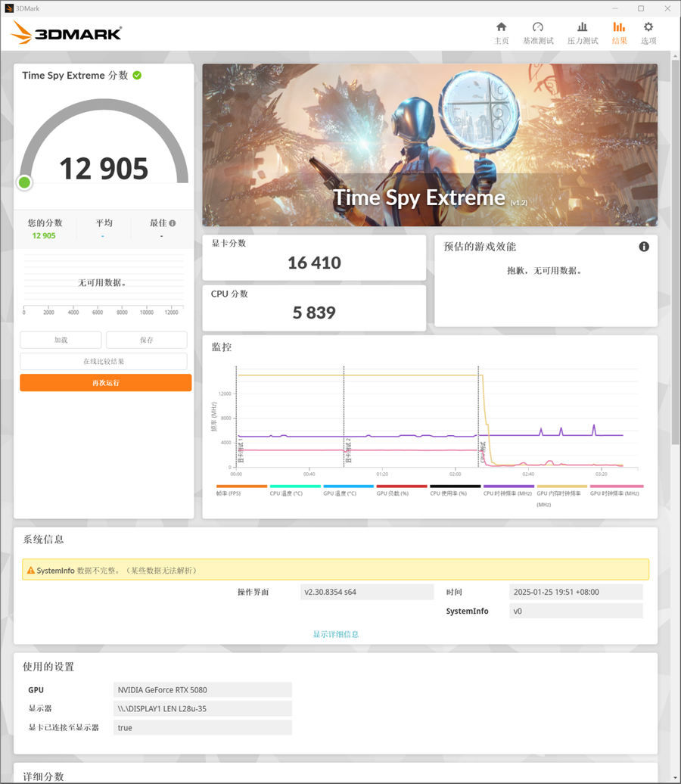This screenshot has height=784, width=681.
Task: Toggle the GPU 负载 red legend item
Action: (x=402, y=490)
